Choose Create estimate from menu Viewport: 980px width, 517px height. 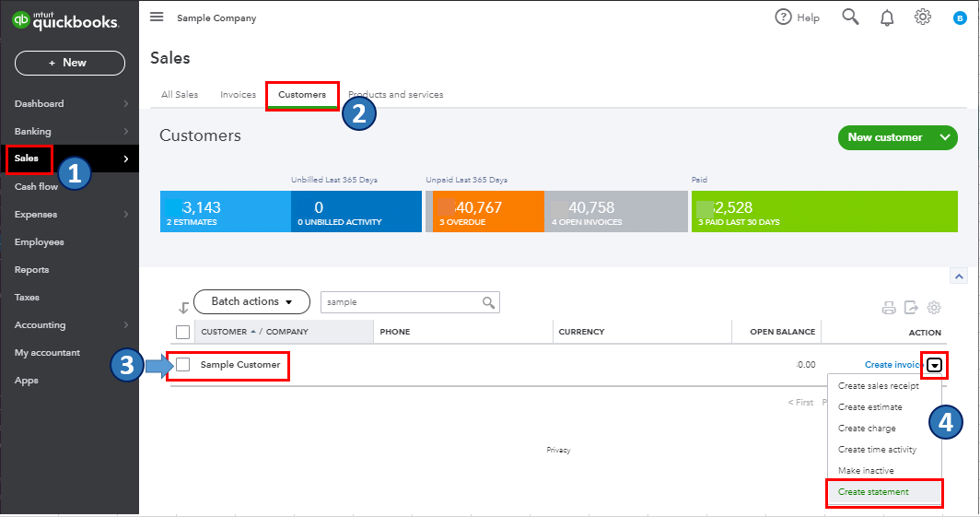(x=870, y=407)
